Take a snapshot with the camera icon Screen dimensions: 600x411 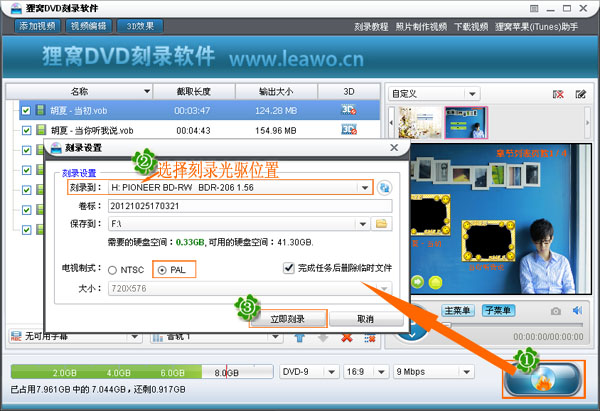pyautogui.click(x=556, y=311)
